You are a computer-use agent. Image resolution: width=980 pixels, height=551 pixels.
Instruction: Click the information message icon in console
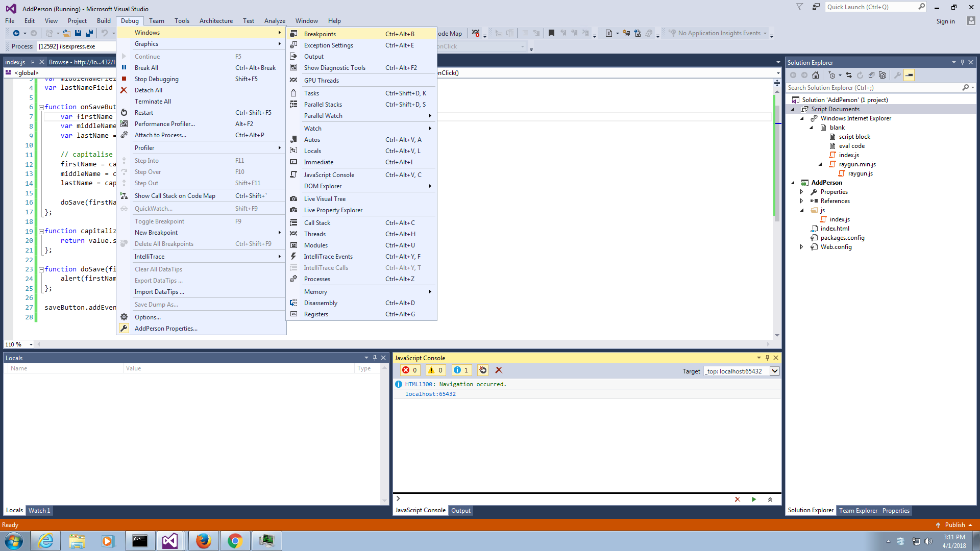coord(458,370)
